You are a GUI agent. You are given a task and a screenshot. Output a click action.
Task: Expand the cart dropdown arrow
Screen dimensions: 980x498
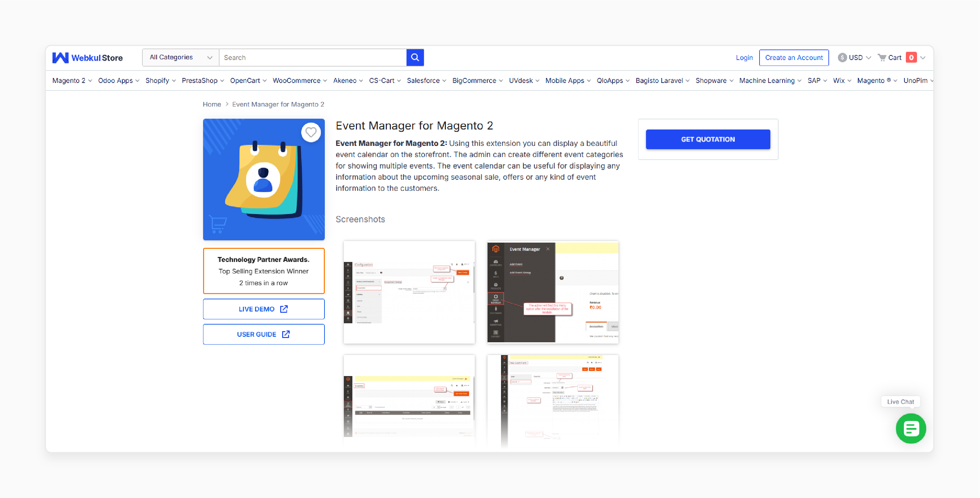(923, 58)
